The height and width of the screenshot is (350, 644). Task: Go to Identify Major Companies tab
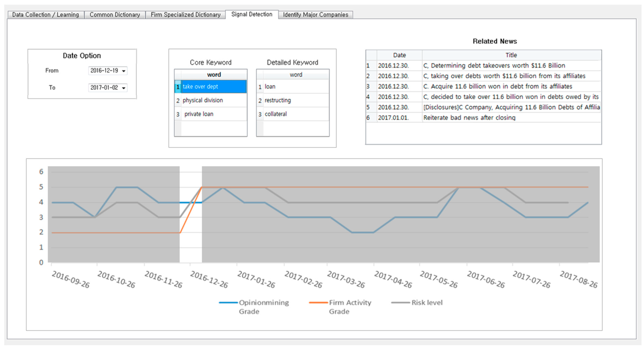315,15
